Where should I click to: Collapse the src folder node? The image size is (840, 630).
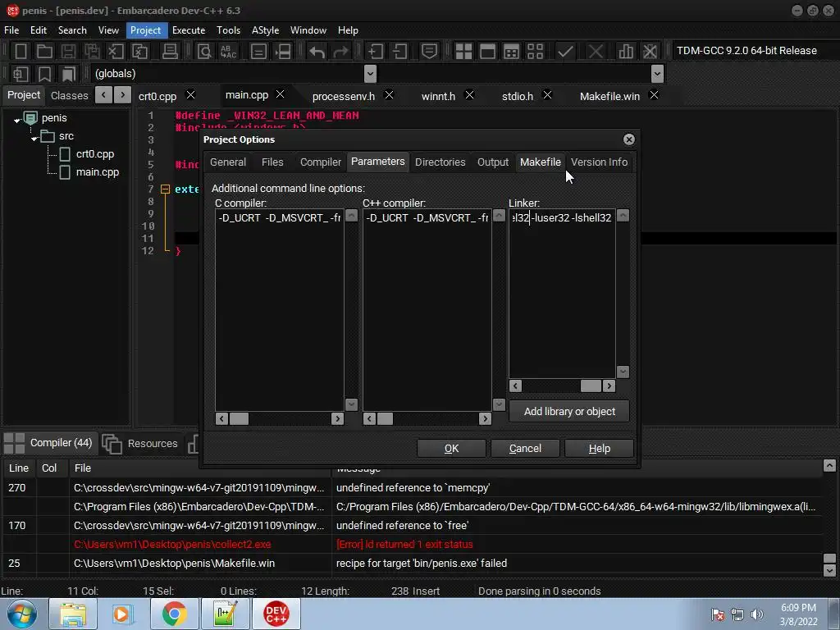coord(34,138)
